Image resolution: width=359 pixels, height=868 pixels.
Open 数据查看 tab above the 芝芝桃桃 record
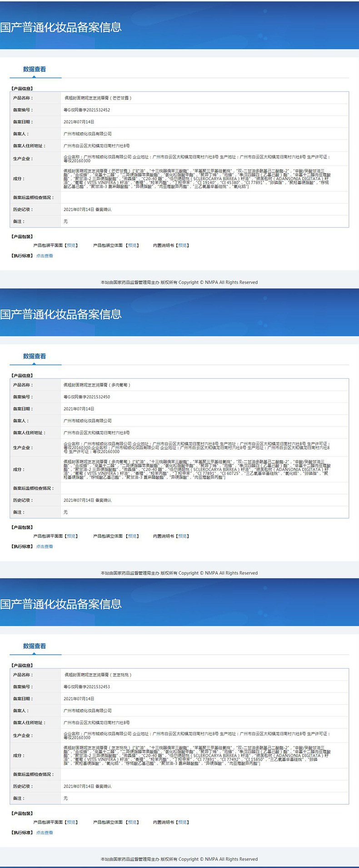pos(35,646)
